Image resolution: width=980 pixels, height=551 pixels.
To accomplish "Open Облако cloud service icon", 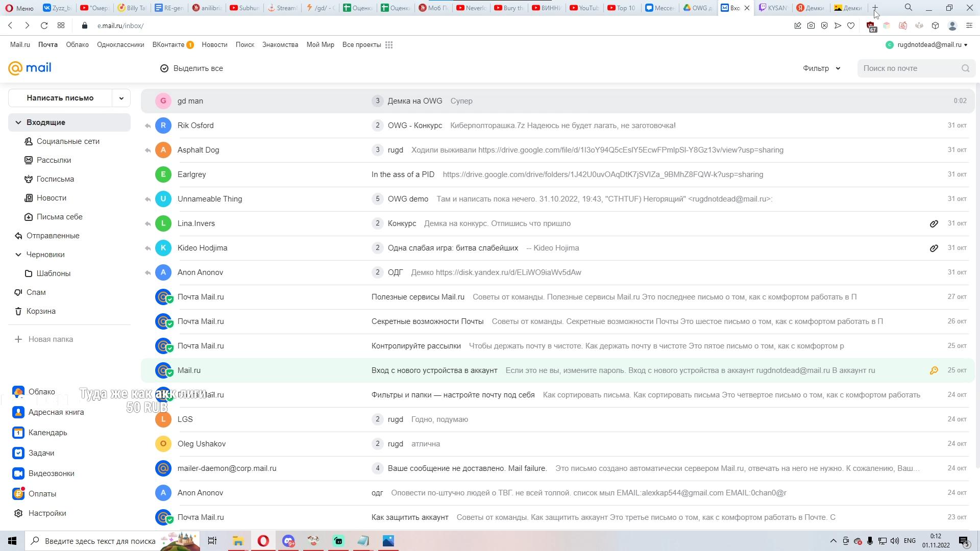I will [x=18, y=392].
